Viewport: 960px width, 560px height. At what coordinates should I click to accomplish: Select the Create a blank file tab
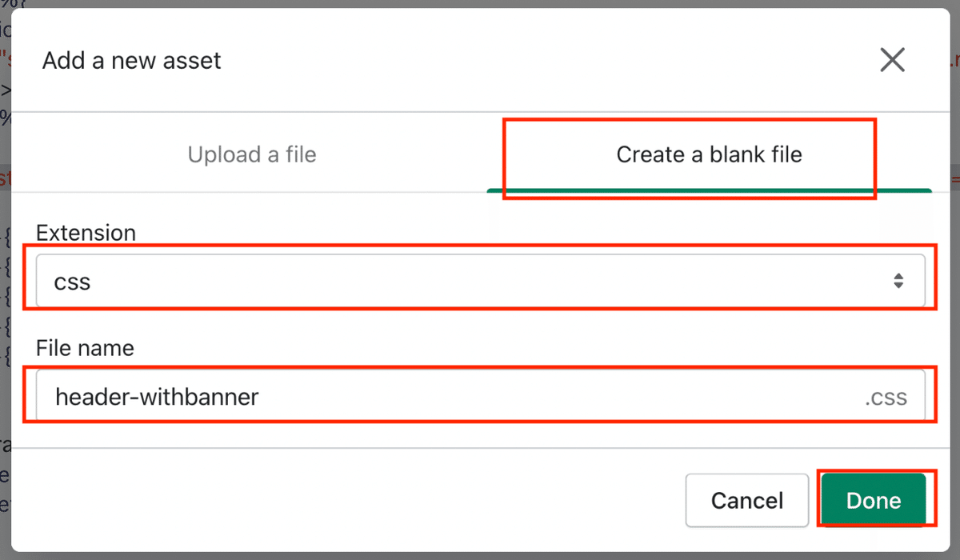[709, 154]
